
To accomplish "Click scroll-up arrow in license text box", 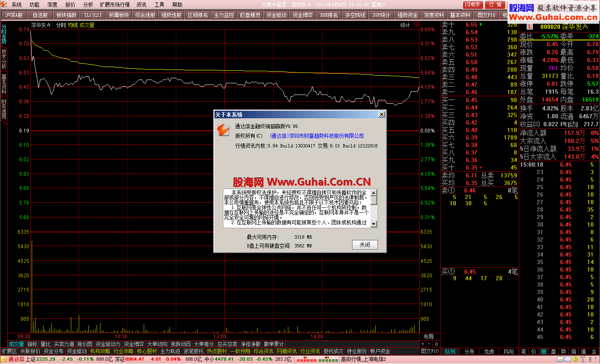I will click(374, 192).
